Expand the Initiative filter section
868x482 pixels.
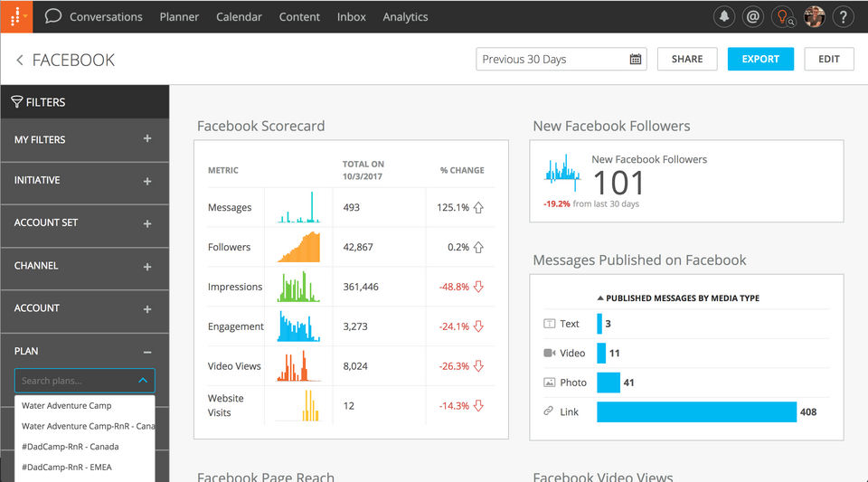point(147,181)
